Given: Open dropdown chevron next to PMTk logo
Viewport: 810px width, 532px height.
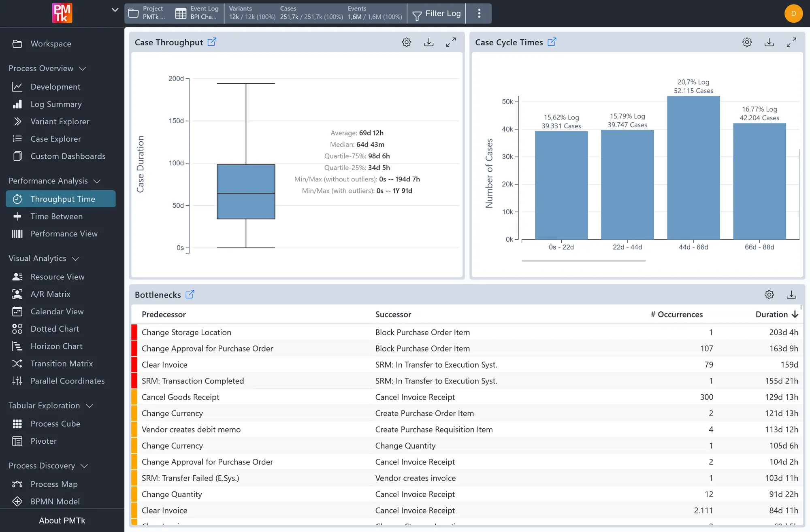Looking at the screenshot, I should [x=115, y=10].
